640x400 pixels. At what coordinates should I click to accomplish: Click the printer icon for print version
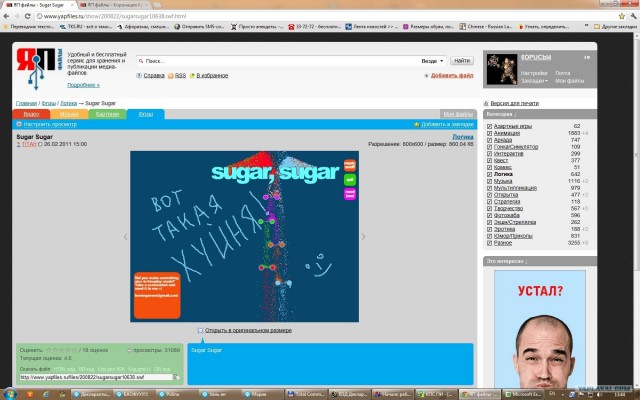coord(486,103)
